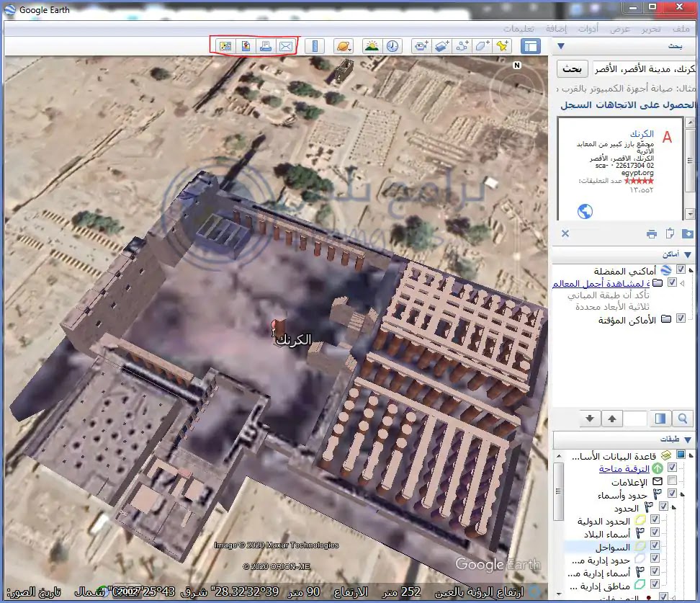
Task: Open the أدوات menu
Action: (588, 29)
